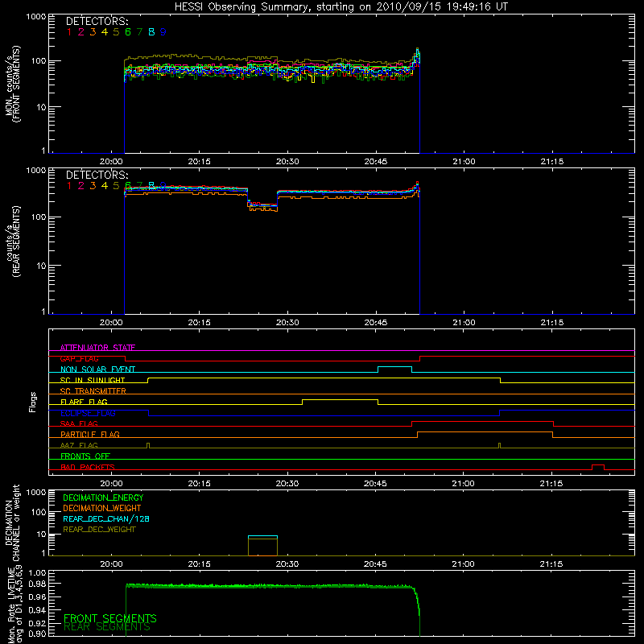
Task: Select the ECLIPSE_FLAG label
Action: click(88, 413)
